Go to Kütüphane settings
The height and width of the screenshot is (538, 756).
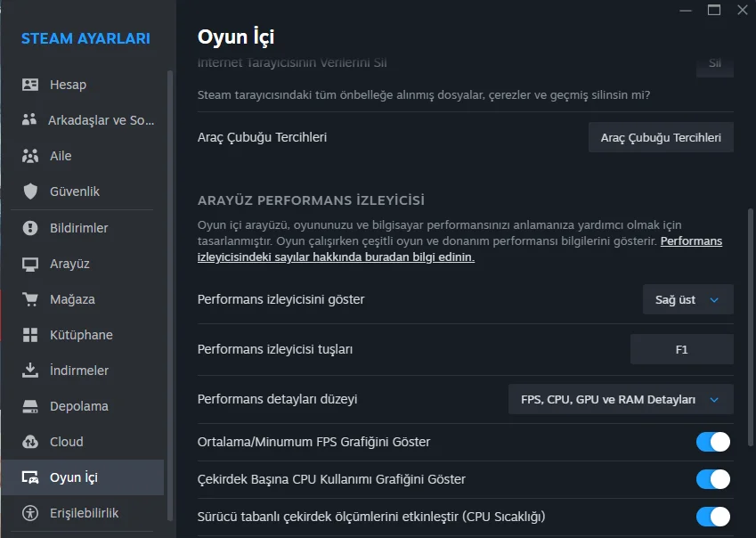pyautogui.click(x=83, y=335)
